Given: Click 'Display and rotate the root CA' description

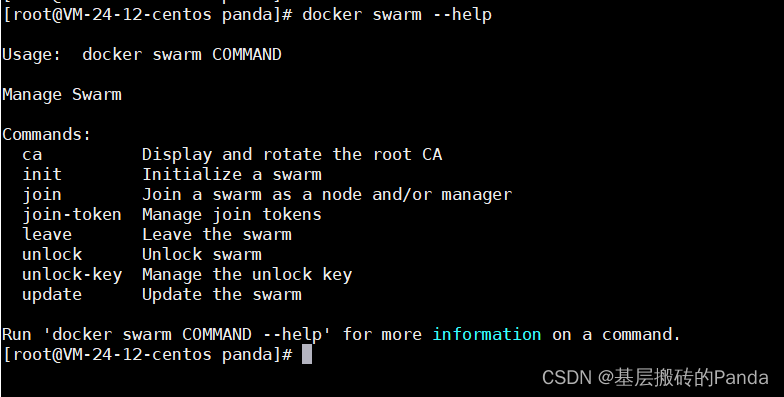Looking at the screenshot, I should point(292,155).
